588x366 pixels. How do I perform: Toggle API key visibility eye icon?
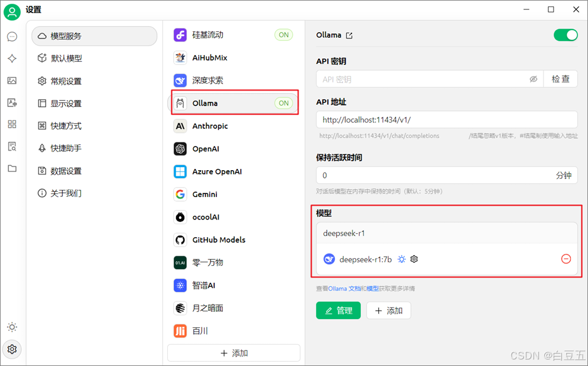[x=533, y=79]
